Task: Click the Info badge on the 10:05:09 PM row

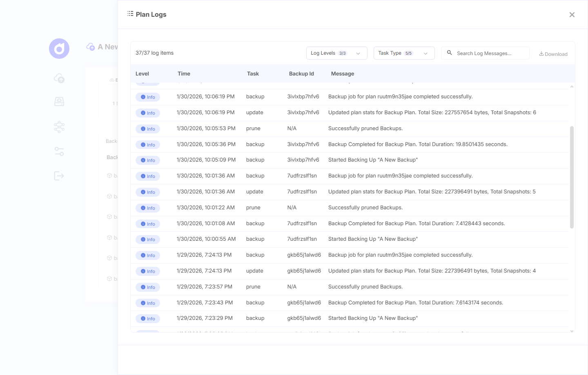Action: [148, 160]
